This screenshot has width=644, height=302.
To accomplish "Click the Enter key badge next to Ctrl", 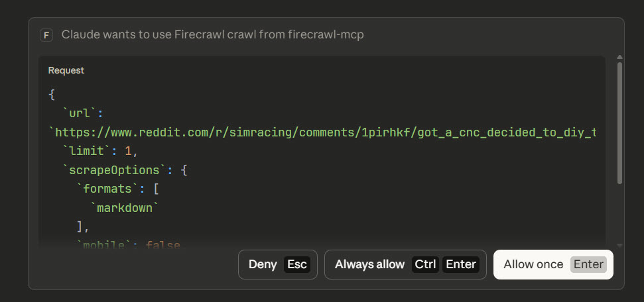I will (x=461, y=264).
